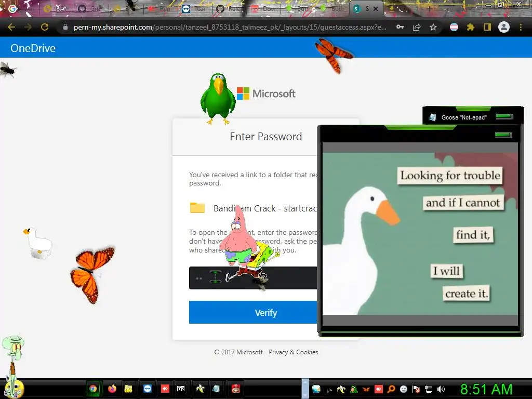Click the goose meme image

click(x=420, y=233)
